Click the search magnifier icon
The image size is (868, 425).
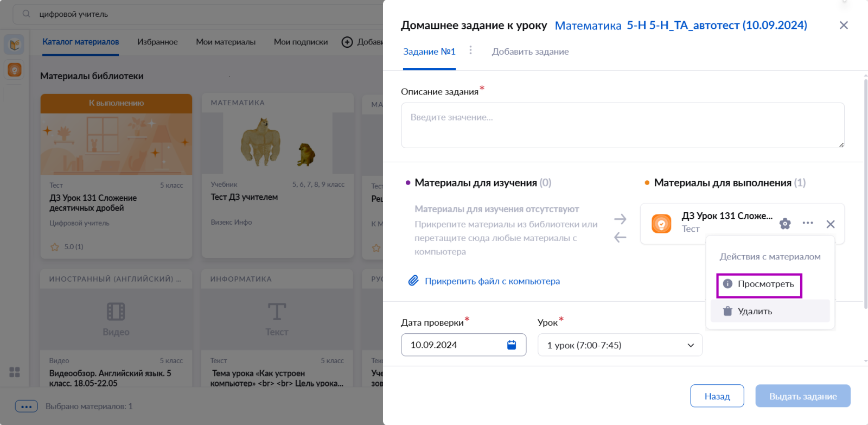point(26,14)
